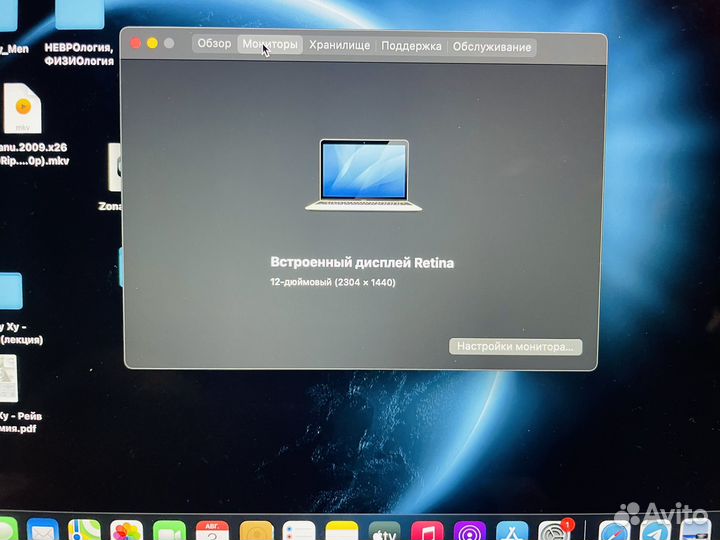The image size is (720, 540).
Task: Launch Reminders from the Dock
Action: click(x=299, y=531)
